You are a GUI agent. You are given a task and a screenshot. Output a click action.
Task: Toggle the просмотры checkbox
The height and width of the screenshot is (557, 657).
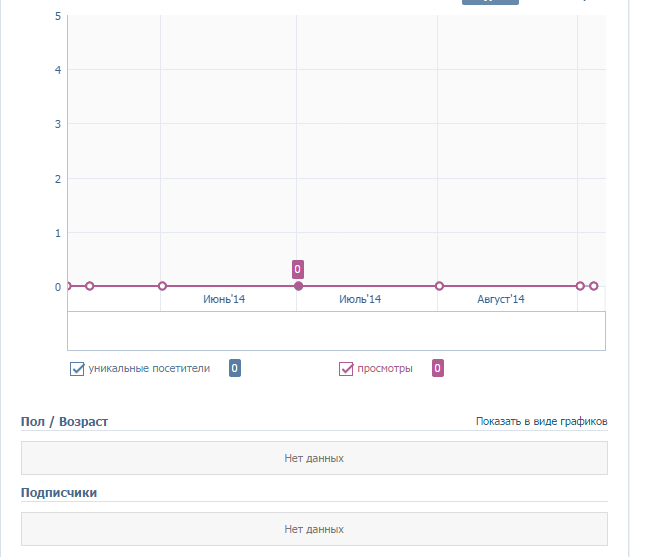click(347, 369)
